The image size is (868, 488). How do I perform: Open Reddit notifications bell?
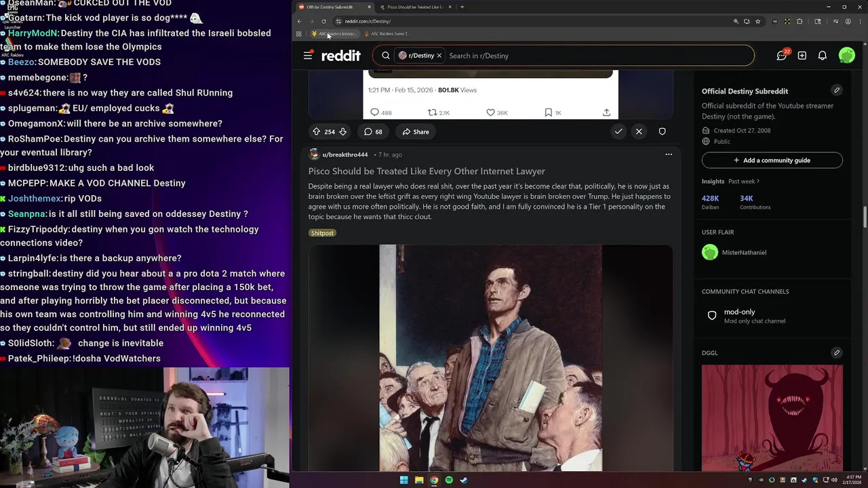pyautogui.click(x=823, y=56)
